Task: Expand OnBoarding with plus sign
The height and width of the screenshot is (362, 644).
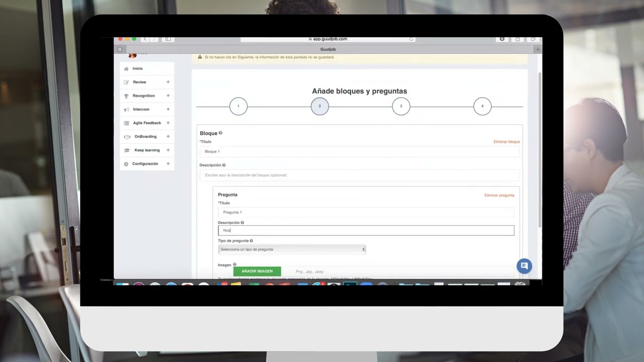Action: 168,136
